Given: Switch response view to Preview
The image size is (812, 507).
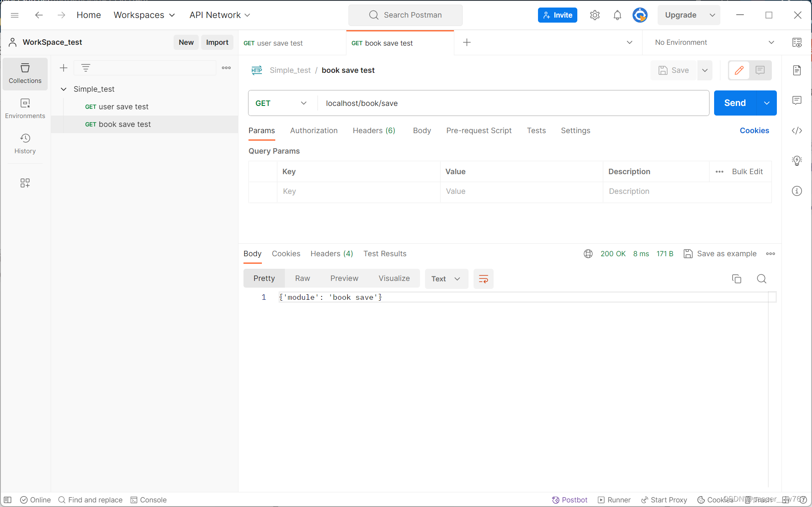Looking at the screenshot, I should pos(344,278).
